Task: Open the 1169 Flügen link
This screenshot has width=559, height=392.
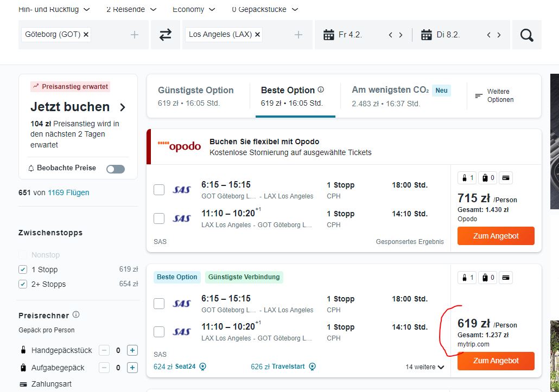Action: 68,192
